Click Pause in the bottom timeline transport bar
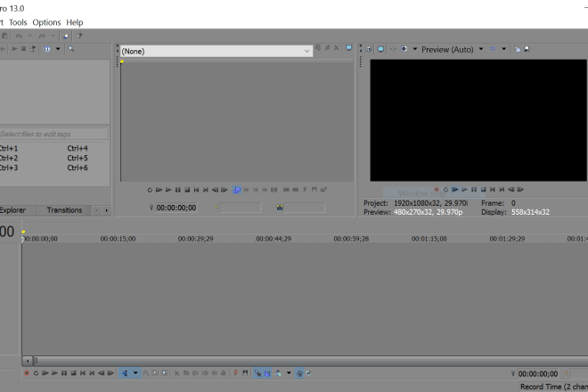Screen dimensions: 588x392 pos(64,373)
